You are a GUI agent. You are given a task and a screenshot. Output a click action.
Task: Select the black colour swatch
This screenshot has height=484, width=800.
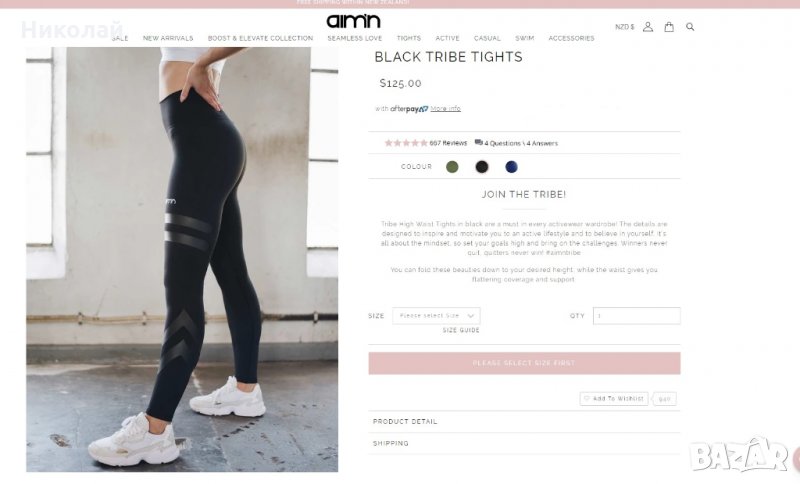tap(482, 167)
